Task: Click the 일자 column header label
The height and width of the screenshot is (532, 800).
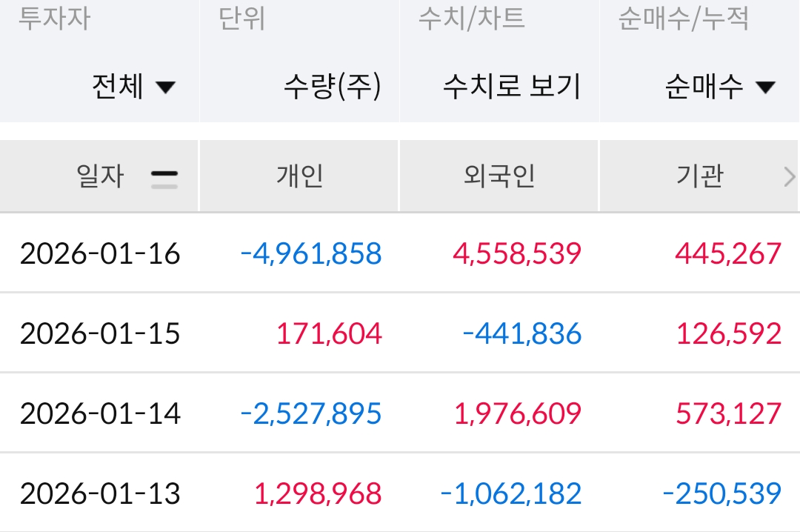Action: coord(100,176)
